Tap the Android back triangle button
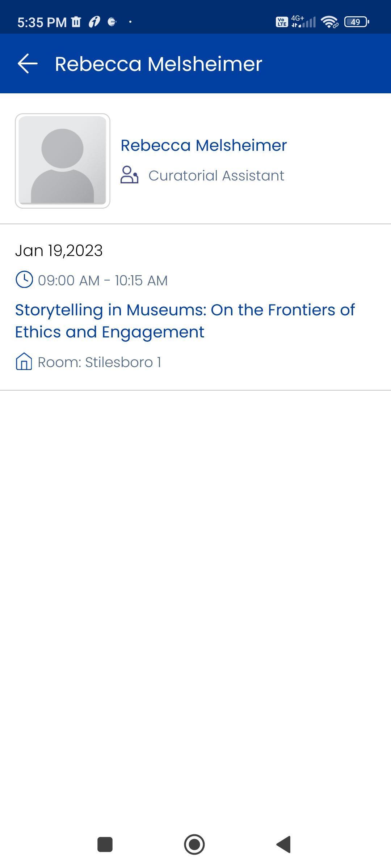The image size is (391, 868). pyautogui.click(x=284, y=844)
